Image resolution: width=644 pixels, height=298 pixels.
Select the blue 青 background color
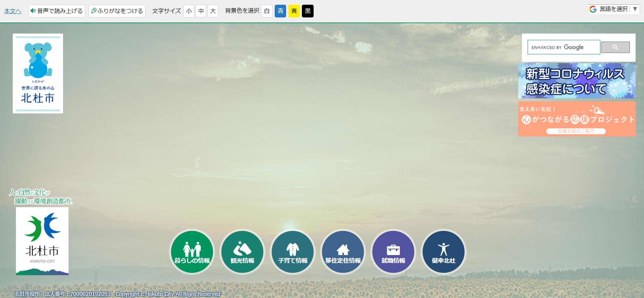280,11
